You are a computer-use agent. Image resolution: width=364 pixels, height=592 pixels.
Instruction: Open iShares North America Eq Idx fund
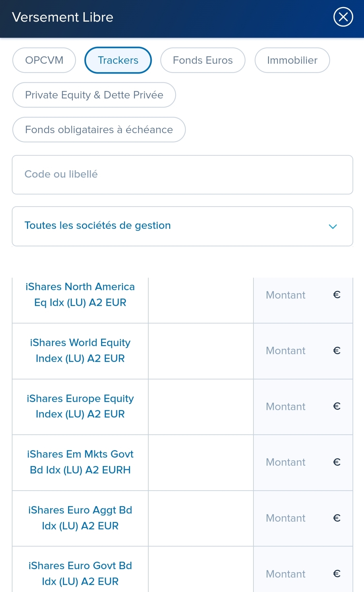pos(80,294)
